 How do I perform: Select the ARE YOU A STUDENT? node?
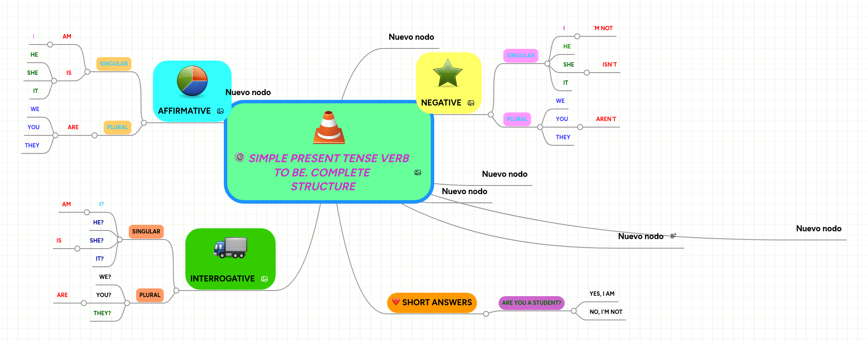click(531, 303)
